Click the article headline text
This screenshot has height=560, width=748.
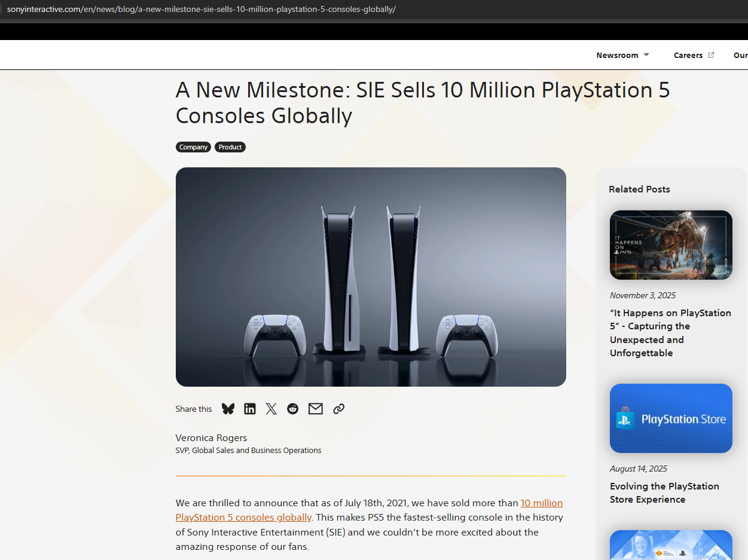tap(423, 102)
